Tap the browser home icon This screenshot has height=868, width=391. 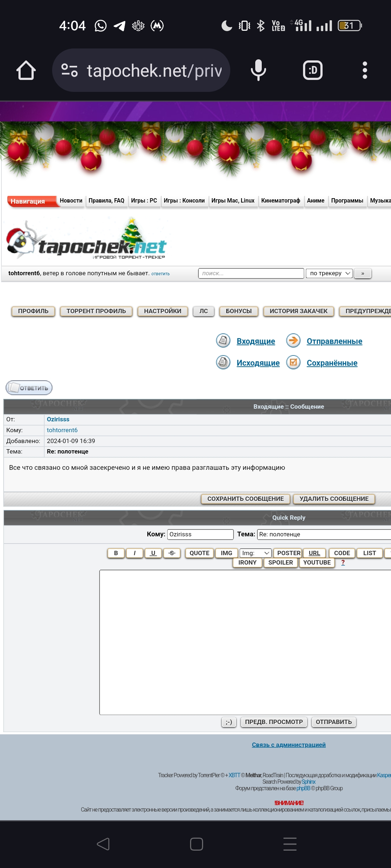26,70
